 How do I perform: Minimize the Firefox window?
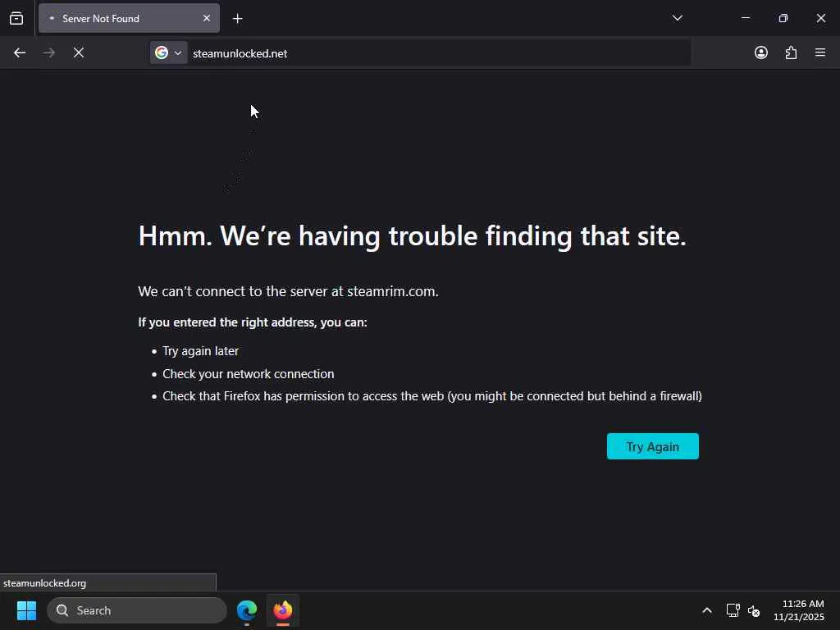745,18
